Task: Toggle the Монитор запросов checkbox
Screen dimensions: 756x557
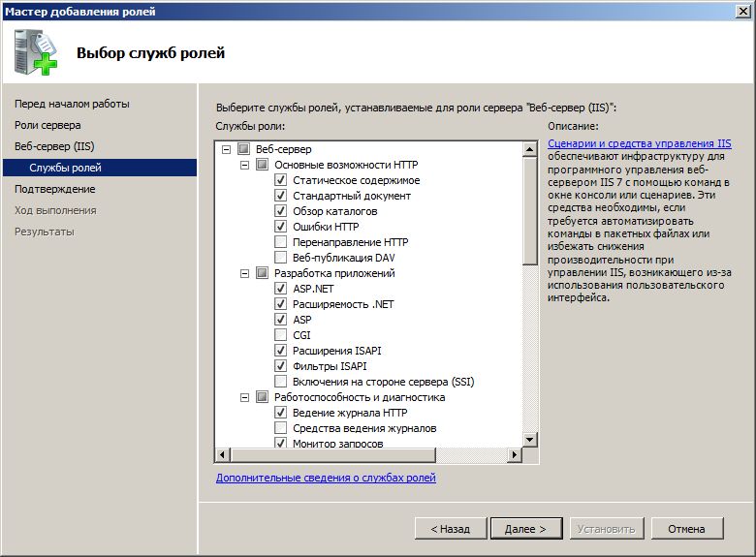Action: tap(280, 443)
